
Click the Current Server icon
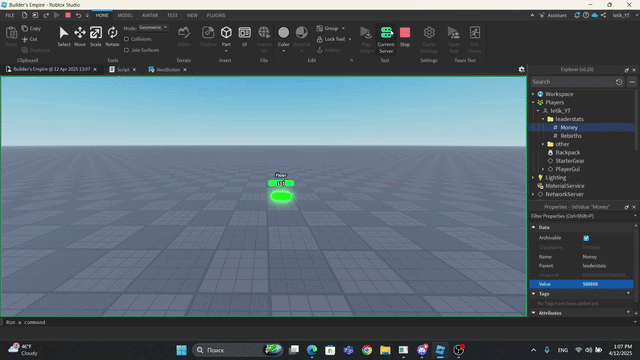(386, 32)
